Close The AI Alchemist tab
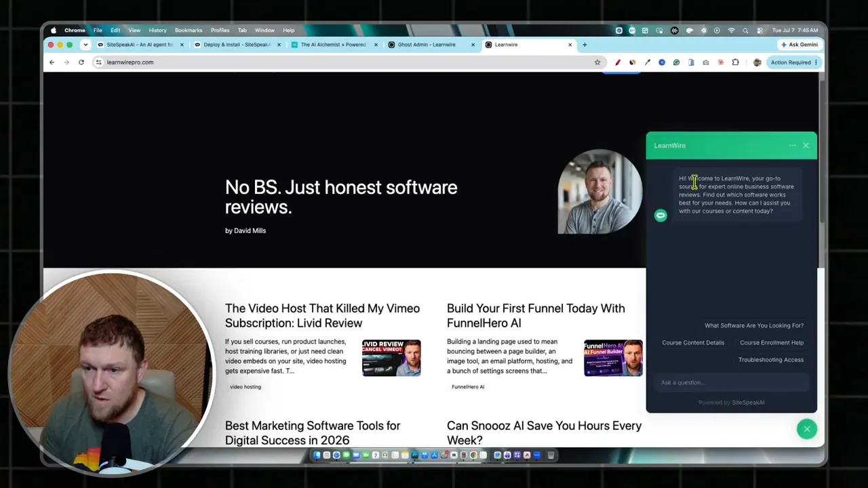Screen dimensions: 868x488 pyautogui.click(x=376, y=45)
